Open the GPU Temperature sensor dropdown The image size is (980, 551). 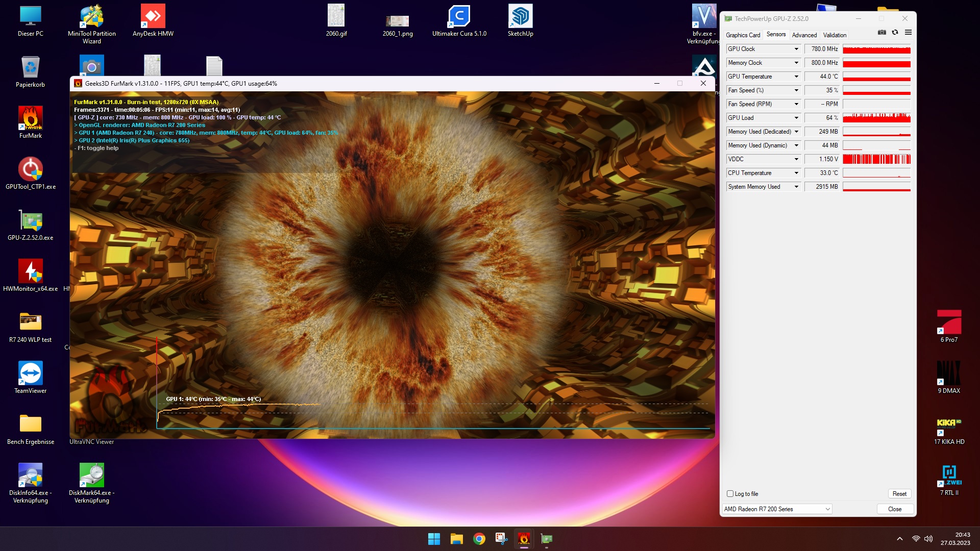(796, 77)
